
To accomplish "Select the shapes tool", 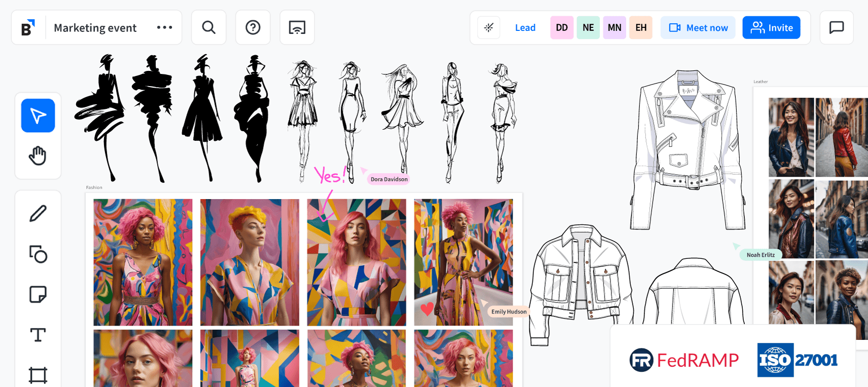I will 38,254.
